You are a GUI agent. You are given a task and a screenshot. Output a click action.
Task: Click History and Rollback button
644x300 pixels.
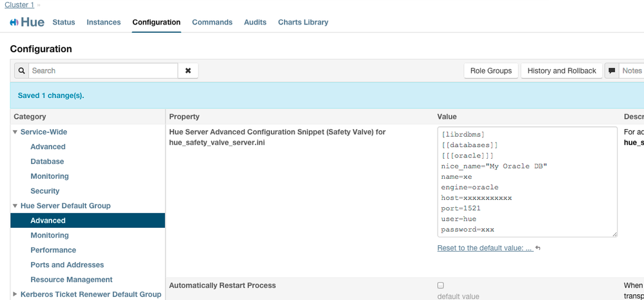(x=561, y=71)
